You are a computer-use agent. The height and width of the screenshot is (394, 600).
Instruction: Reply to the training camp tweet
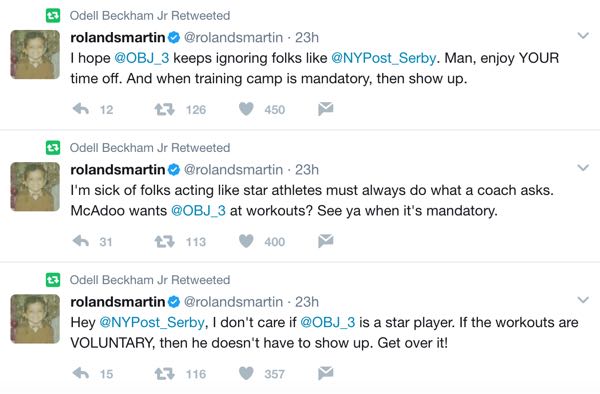click(x=81, y=109)
